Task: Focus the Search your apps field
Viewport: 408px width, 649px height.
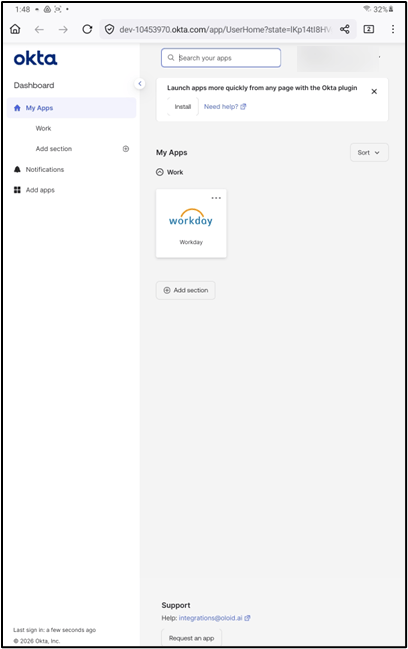Action: pyautogui.click(x=221, y=58)
